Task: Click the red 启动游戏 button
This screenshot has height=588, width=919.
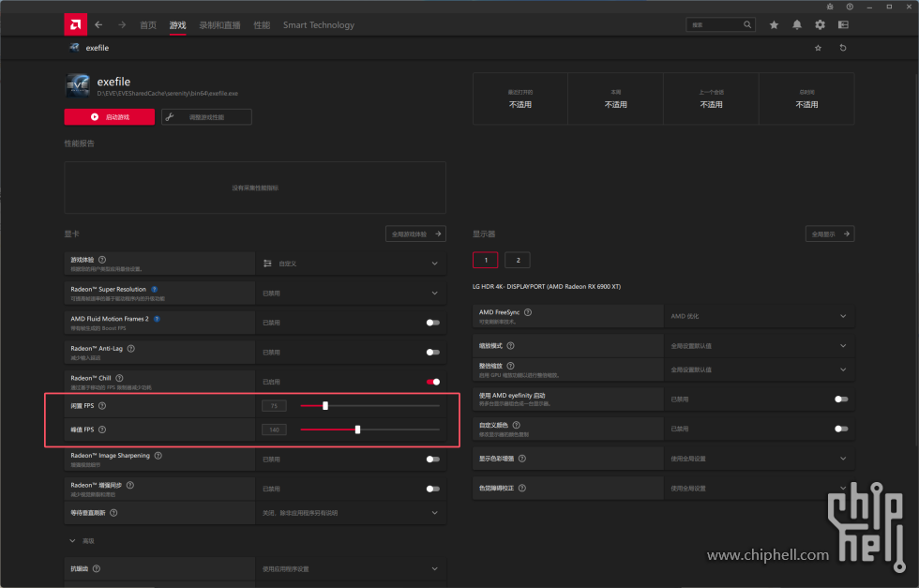Action: 110,116
